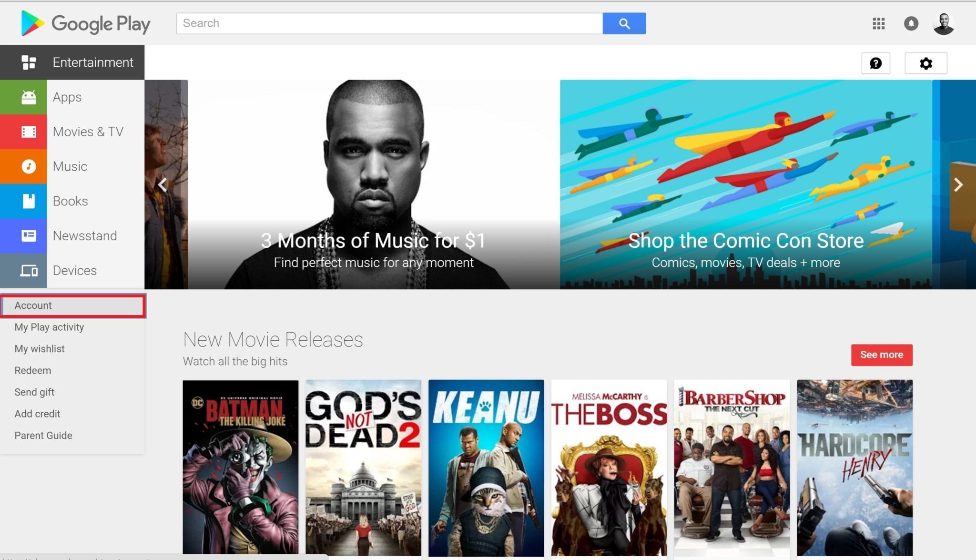Open the Books section icon

[28, 201]
